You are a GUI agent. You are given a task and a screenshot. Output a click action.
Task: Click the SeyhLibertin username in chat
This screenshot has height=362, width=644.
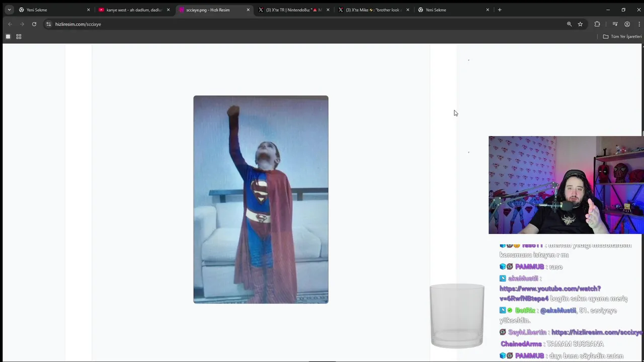tap(527, 332)
